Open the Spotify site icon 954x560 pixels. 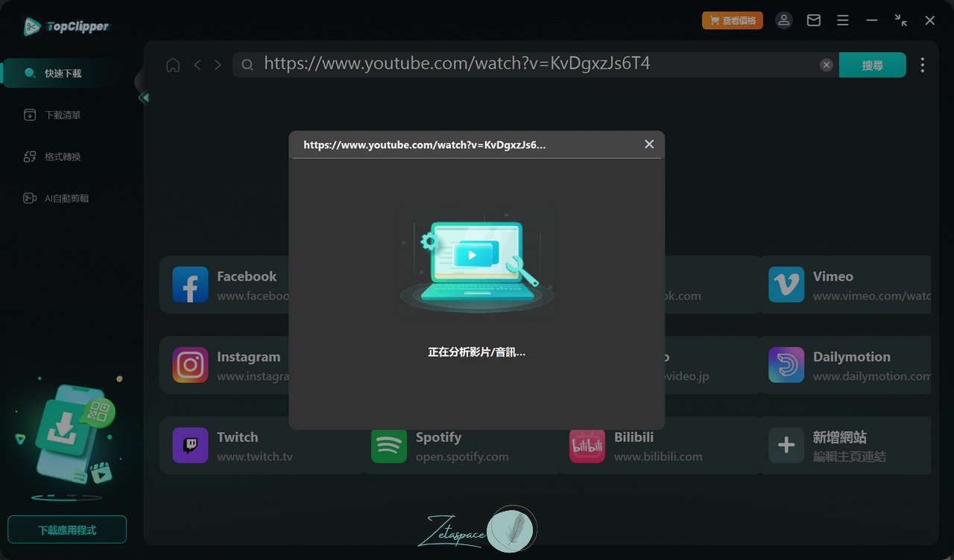coord(389,445)
